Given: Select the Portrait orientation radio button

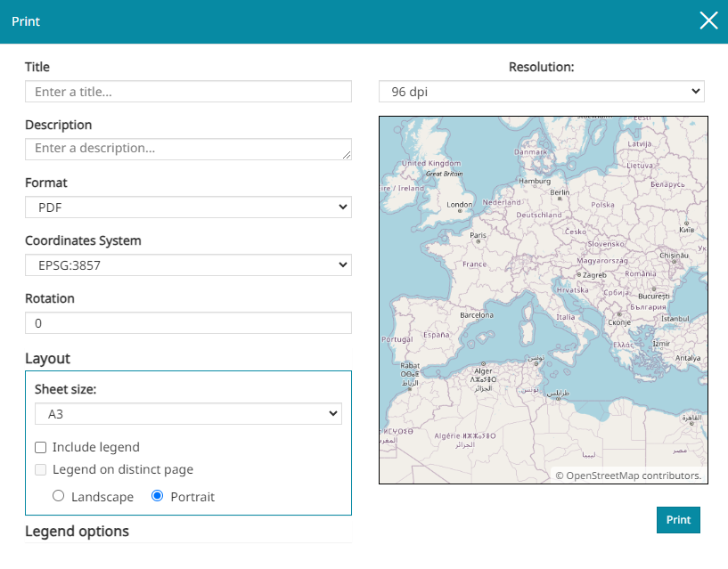Looking at the screenshot, I should point(158,496).
